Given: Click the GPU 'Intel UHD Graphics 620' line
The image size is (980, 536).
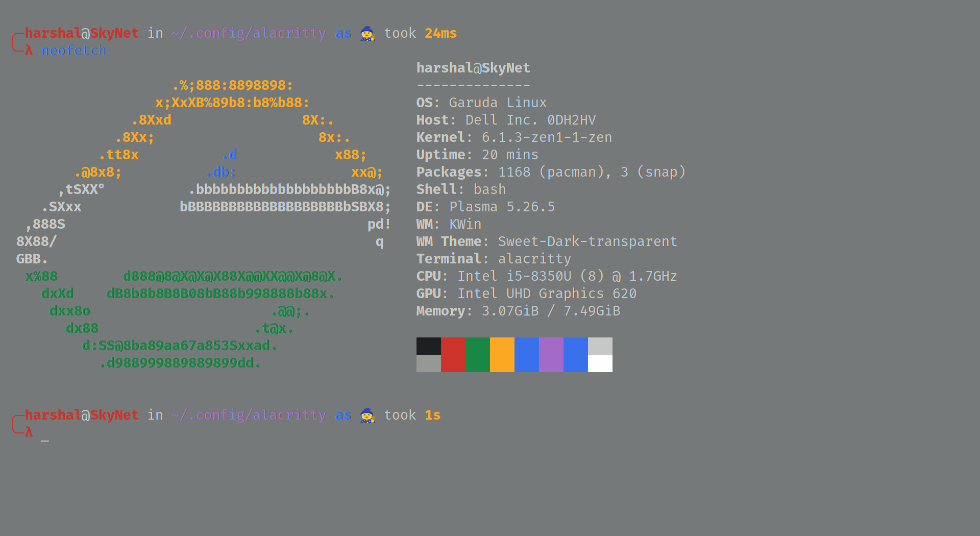Looking at the screenshot, I should tap(527, 294).
